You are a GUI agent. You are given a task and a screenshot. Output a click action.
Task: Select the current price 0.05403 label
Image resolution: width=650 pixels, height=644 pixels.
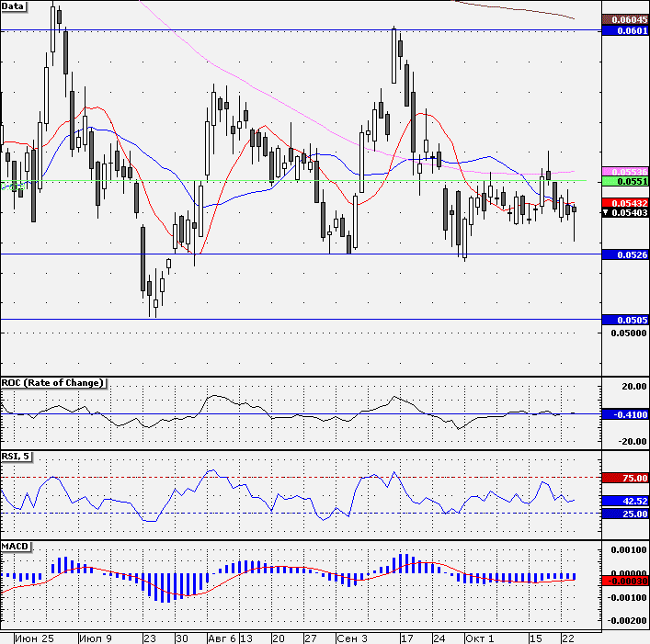pos(625,212)
